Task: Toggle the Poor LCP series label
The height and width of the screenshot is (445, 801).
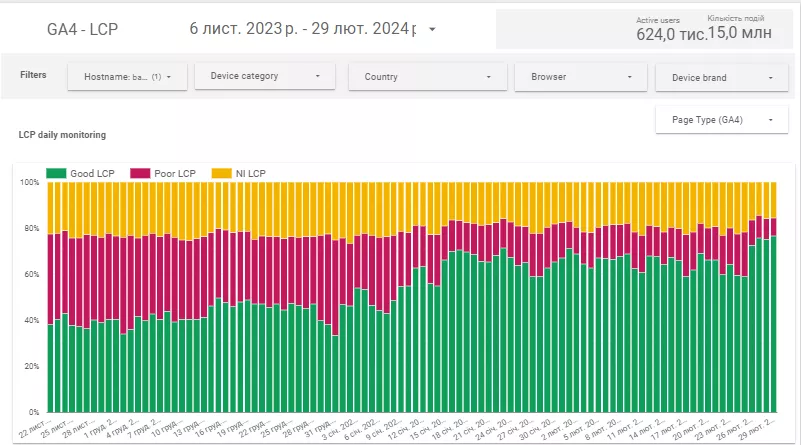Action: pos(175,173)
